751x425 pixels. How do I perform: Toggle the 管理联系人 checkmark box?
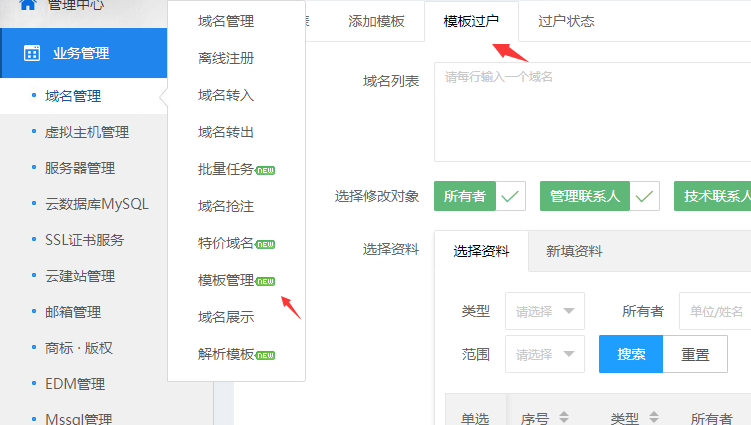(645, 197)
